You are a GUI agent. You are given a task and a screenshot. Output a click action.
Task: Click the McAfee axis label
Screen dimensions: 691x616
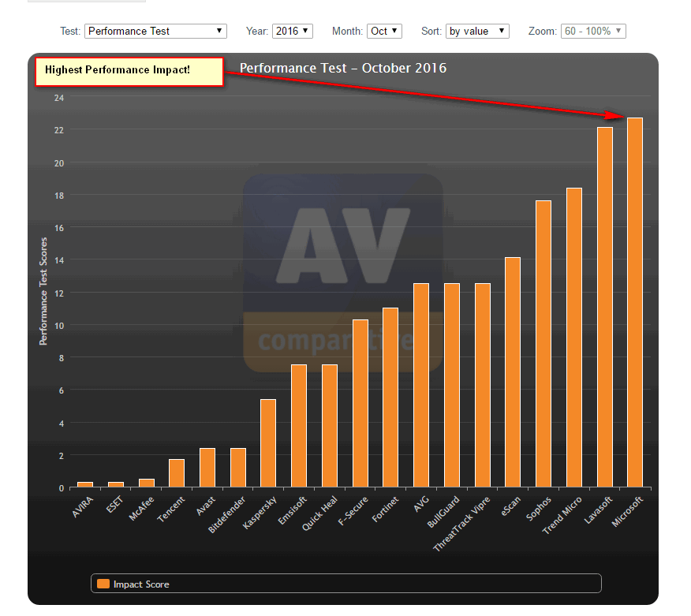click(141, 508)
